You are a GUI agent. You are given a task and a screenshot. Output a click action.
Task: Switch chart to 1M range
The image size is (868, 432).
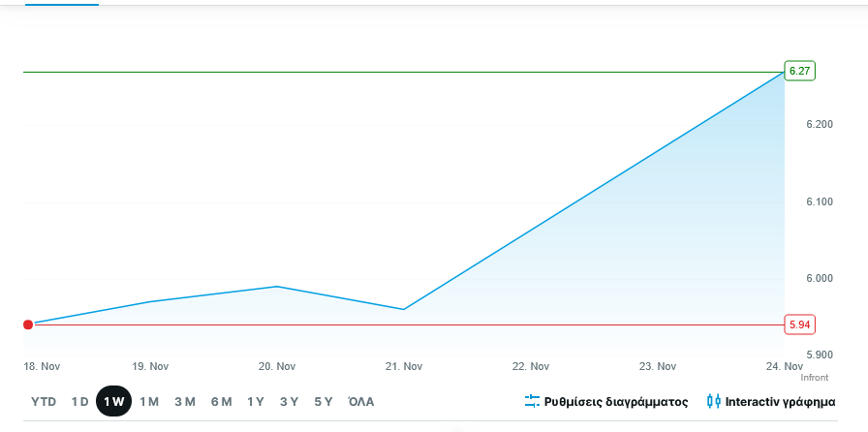coord(149,401)
